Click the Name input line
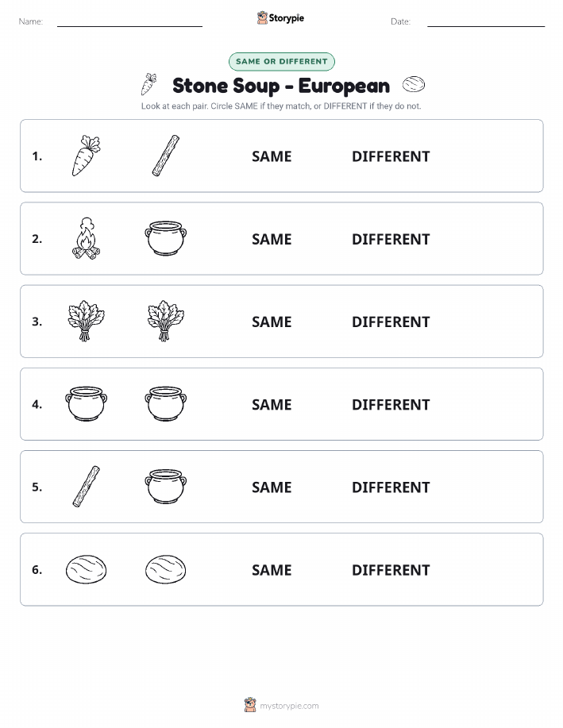This screenshot has height=728, width=563. pyautogui.click(x=129, y=21)
